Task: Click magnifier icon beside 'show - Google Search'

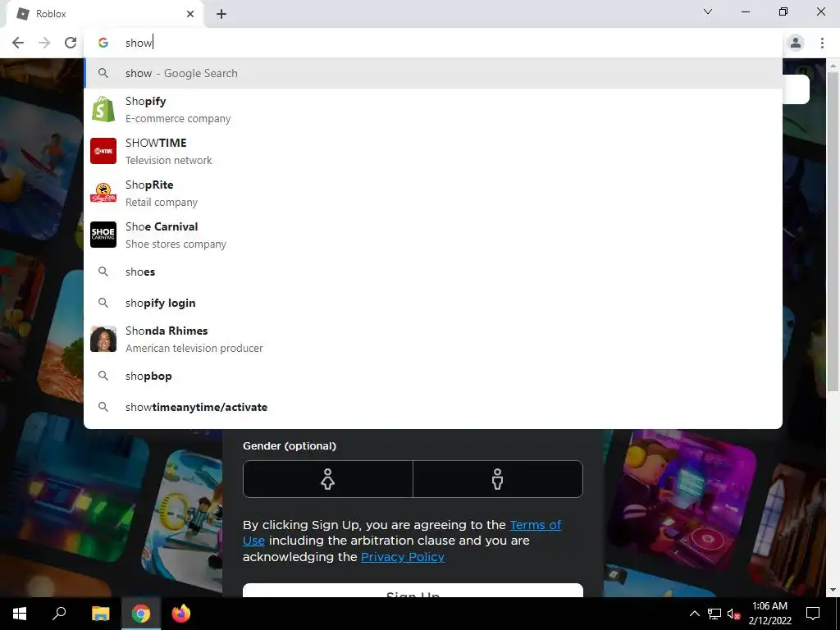Action: pyautogui.click(x=103, y=73)
